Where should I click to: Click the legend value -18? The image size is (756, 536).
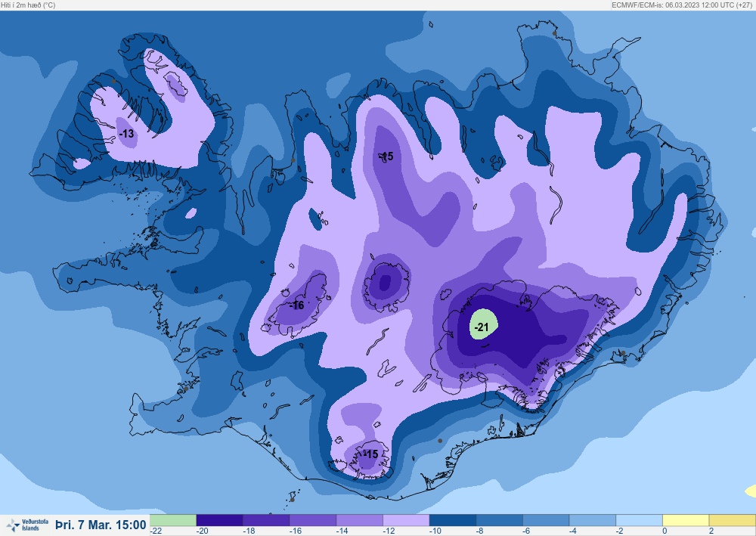pos(249,531)
